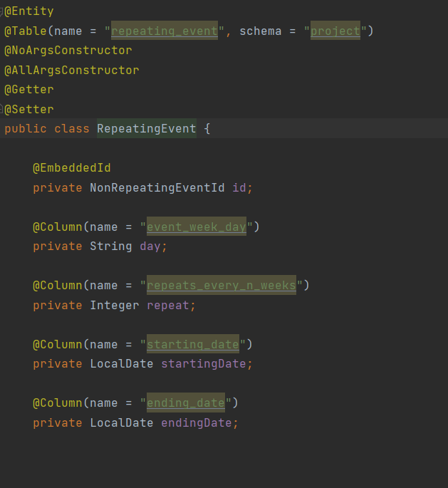The image size is (448, 488).
Task: Click the startingDate field name
Action: [x=203, y=364]
